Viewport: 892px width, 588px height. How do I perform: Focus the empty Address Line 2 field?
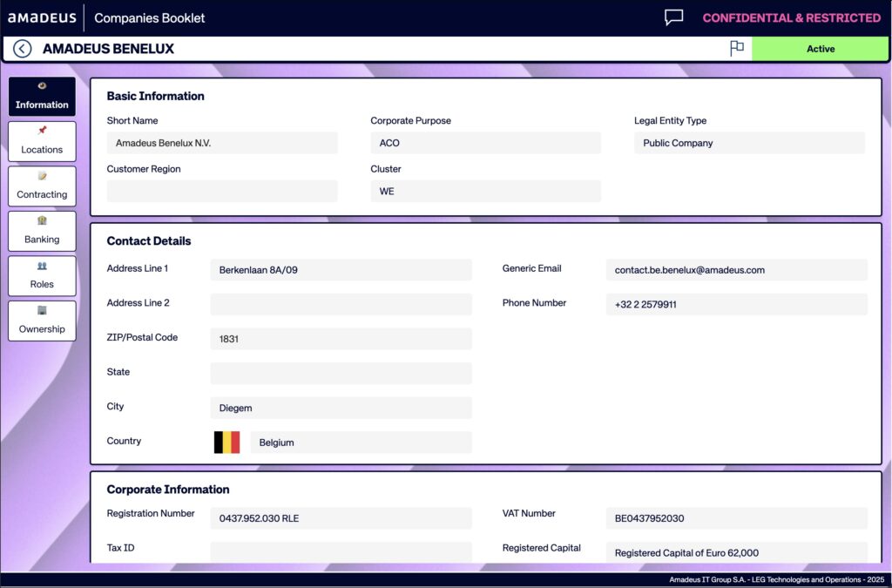click(x=341, y=304)
